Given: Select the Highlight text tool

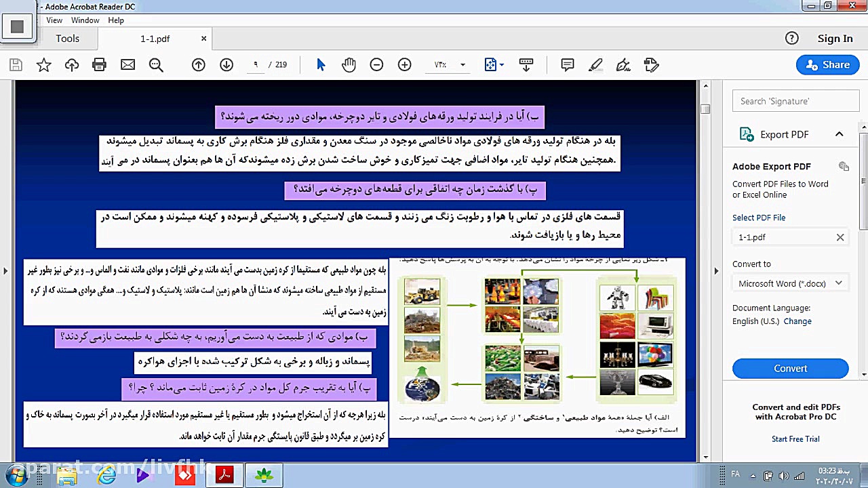Looking at the screenshot, I should pyautogui.click(x=595, y=64).
